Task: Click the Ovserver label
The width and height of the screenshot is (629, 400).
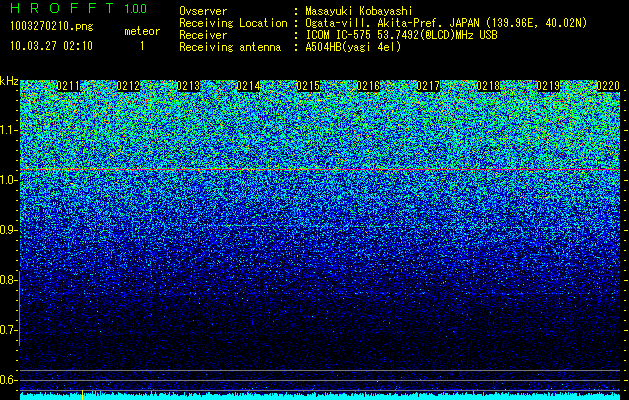Action: [x=203, y=11]
